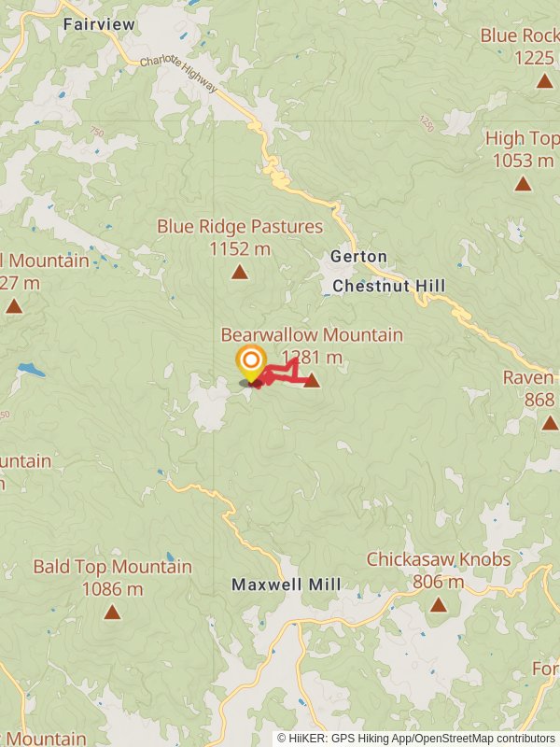
Task: Click the High Top peak triangle
Action: coord(523,183)
